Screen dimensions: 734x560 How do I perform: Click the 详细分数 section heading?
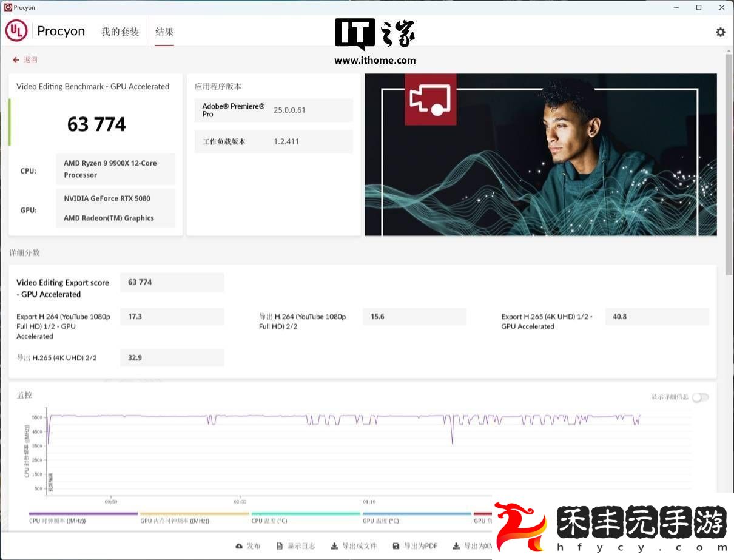point(24,252)
